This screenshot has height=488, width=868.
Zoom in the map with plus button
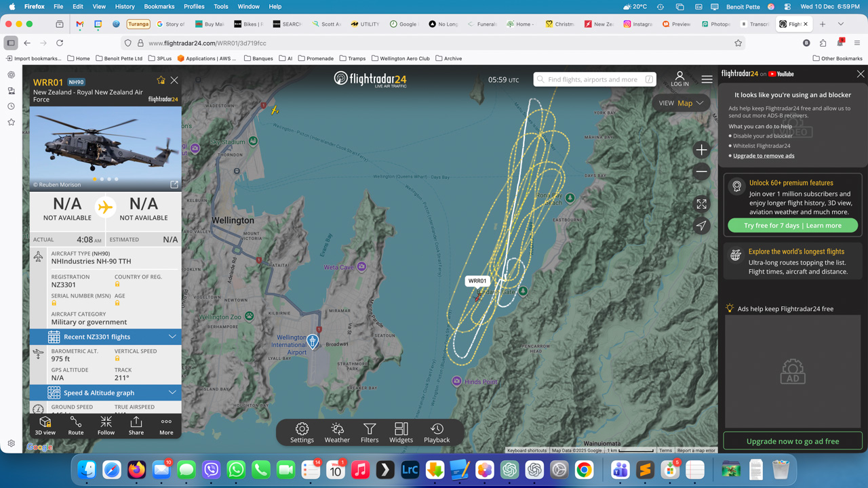[701, 150]
